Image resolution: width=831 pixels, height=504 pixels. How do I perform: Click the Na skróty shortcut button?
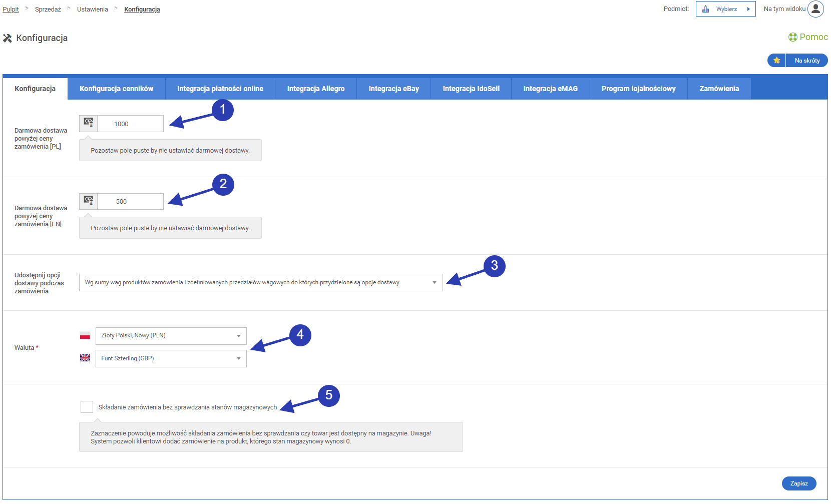[x=806, y=61]
